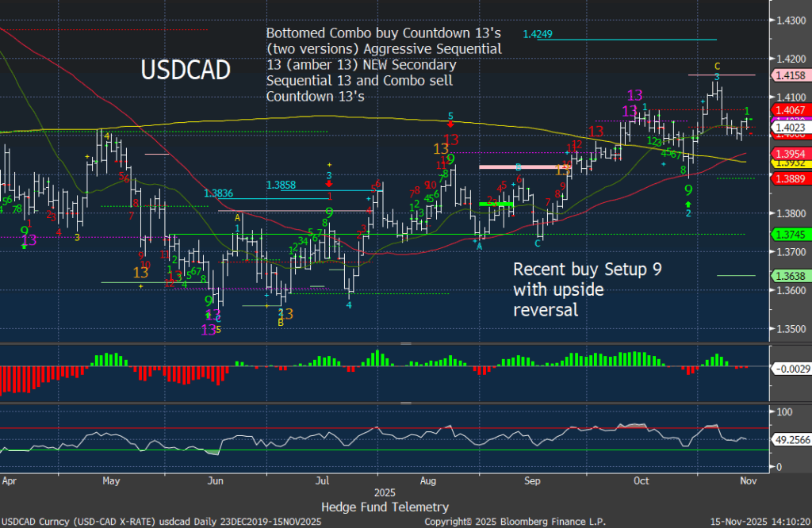This screenshot has height=528, width=812.
Task: Click the cyan 1.4249 target level label
Action: tap(538, 33)
